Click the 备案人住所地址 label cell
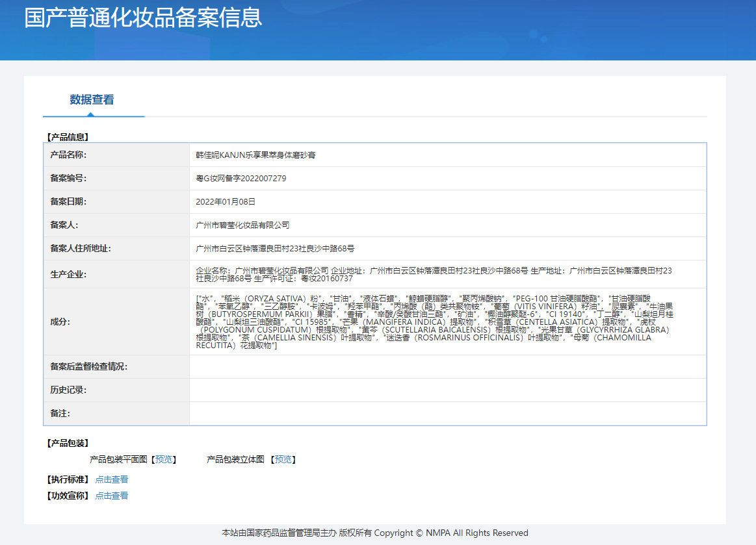This screenshot has height=545, width=756. pyautogui.click(x=116, y=249)
